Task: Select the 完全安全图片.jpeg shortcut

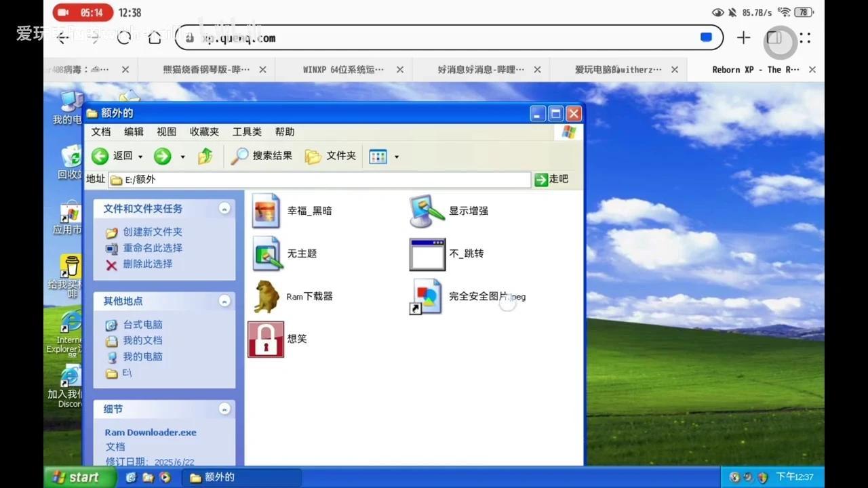Action: tap(426, 297)
